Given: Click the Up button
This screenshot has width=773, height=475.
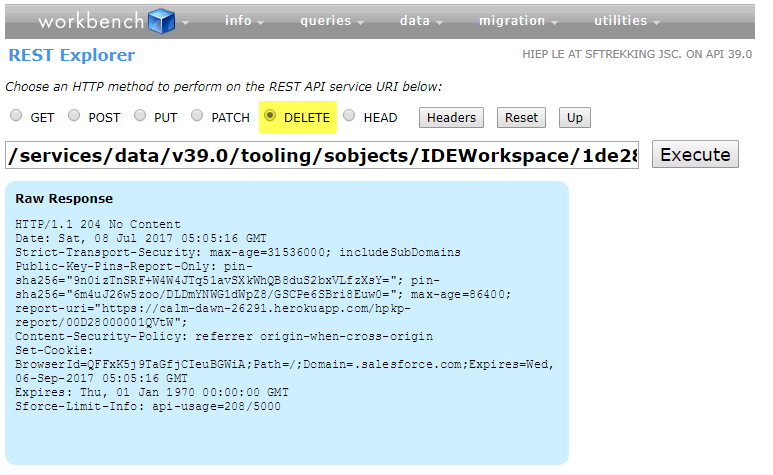Looking at the screenshot, I should point(574,117).
